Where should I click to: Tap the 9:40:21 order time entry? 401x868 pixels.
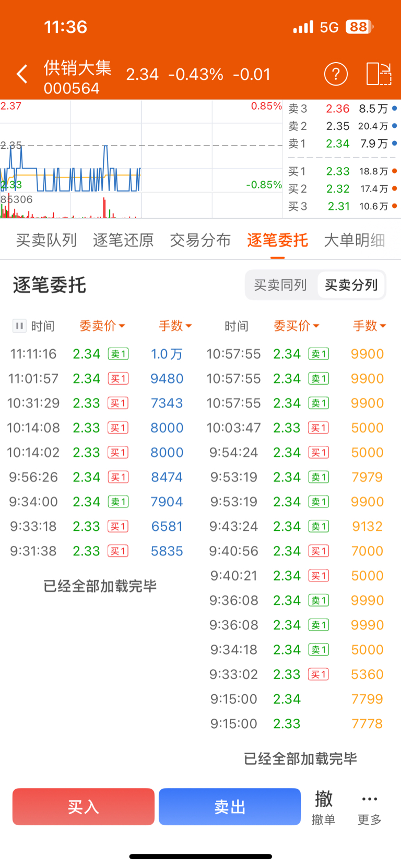click(x=233, y=576)
